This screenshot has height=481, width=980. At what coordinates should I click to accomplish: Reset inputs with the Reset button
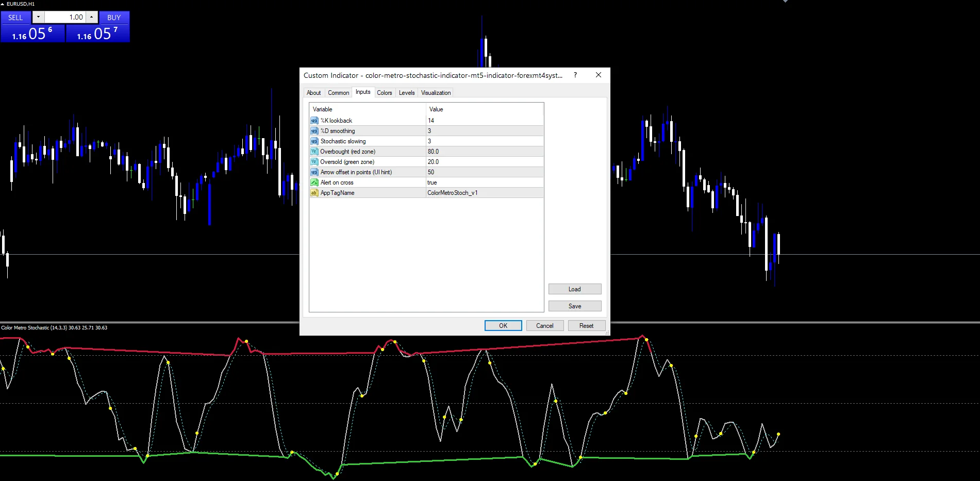pos(586,326)
